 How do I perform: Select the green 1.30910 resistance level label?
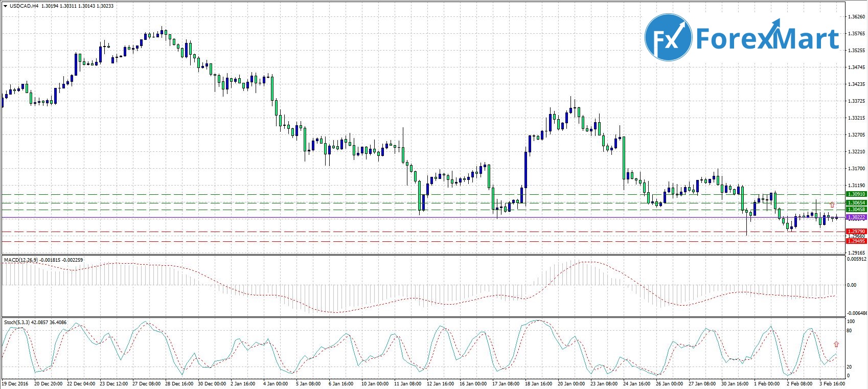click(856, 194)
